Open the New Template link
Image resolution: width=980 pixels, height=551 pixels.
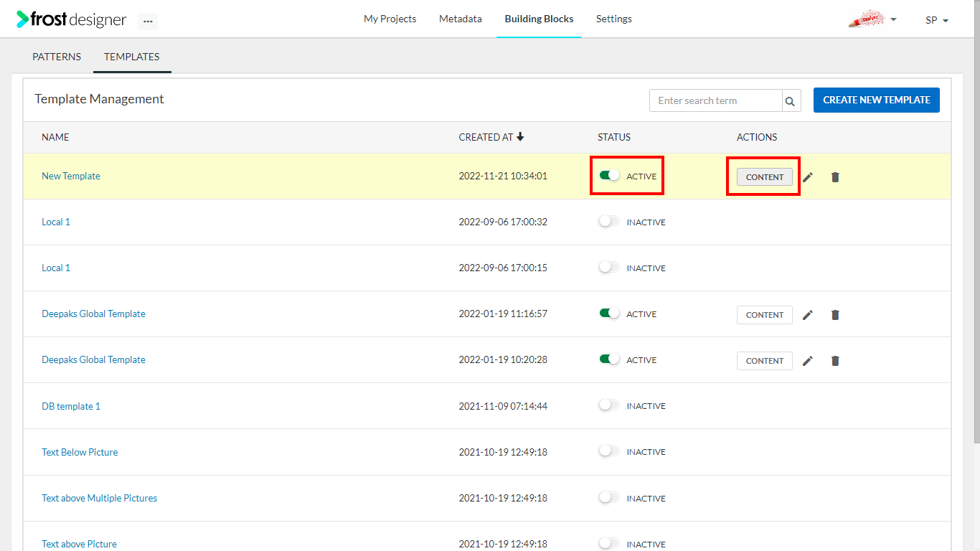[71, 176]
